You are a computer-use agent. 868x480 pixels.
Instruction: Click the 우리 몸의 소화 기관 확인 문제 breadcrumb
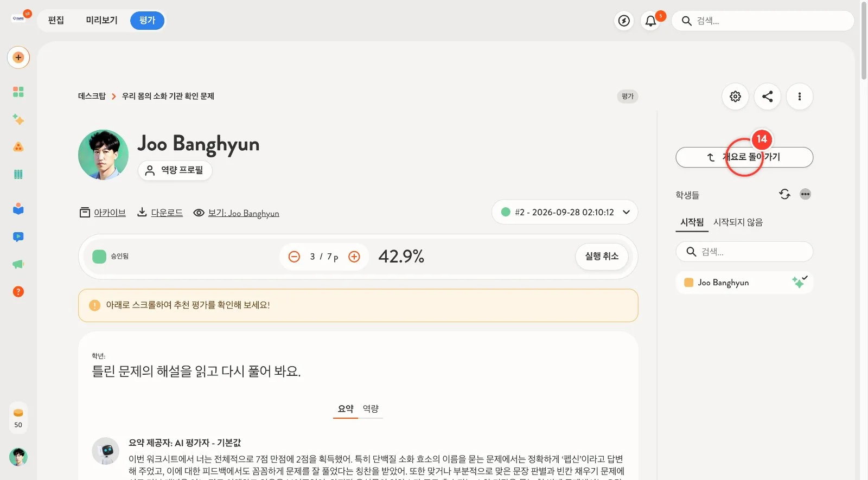pyautogui.click(x=168, y=96)
